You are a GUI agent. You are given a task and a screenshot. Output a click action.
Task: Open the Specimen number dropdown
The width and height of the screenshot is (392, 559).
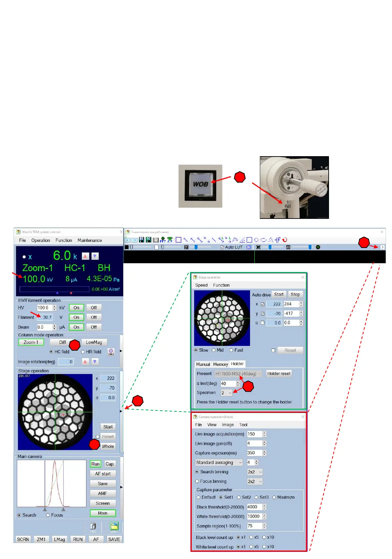click(x=226, y=393)
